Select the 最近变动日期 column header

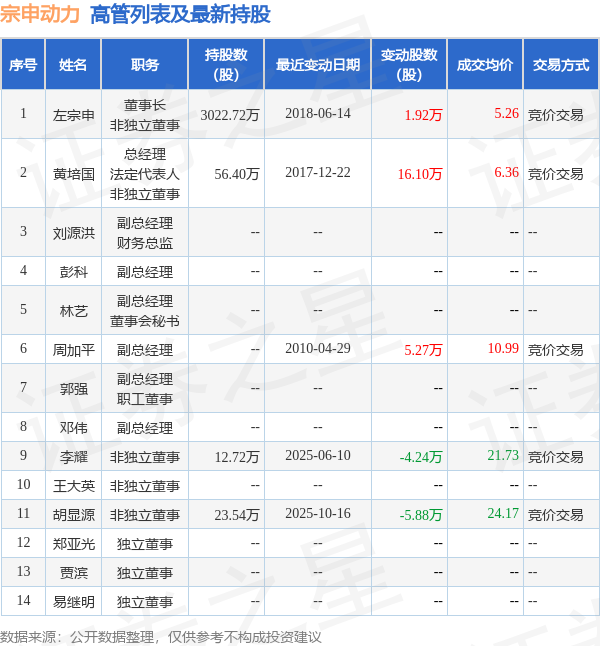click(318, 65)
